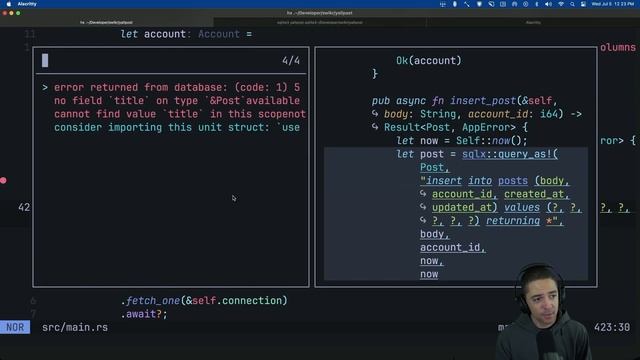
Task: Click the shield icon in menu bar
Action: pyautogui.click(x=479, y=4)
